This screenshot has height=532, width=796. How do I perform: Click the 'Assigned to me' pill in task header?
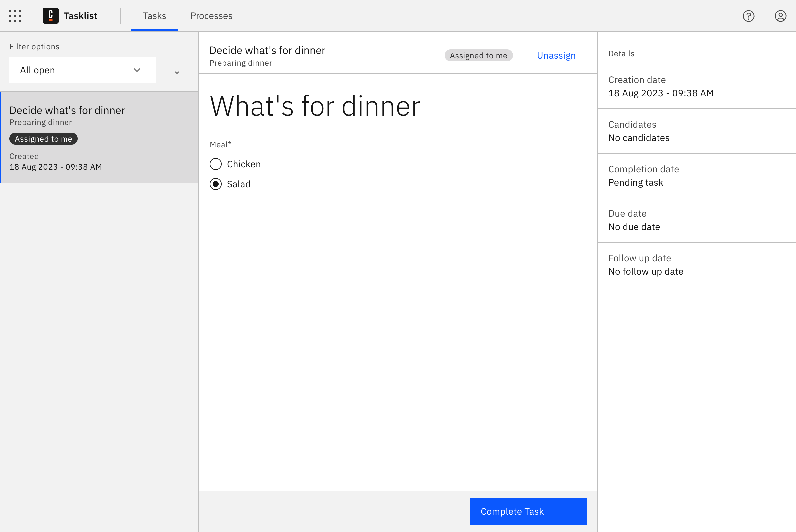coord(478,55)
